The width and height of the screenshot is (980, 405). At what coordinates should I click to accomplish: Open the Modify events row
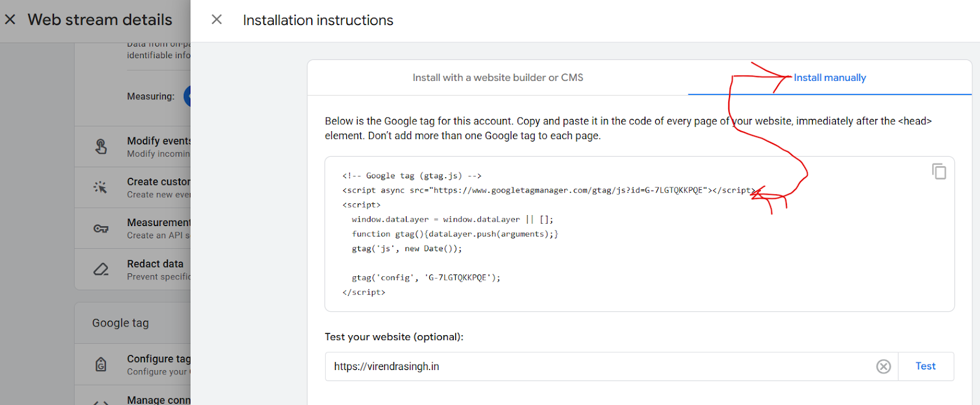click(133, 147)
